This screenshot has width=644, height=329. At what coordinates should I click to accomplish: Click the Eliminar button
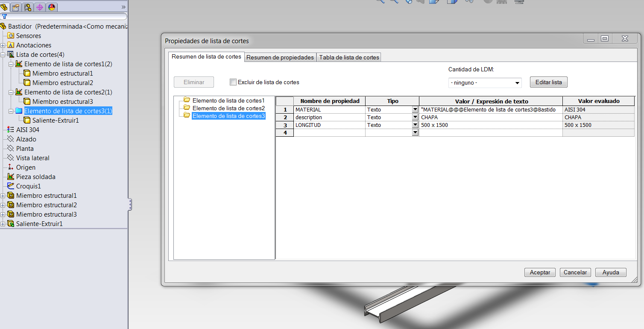194,82
